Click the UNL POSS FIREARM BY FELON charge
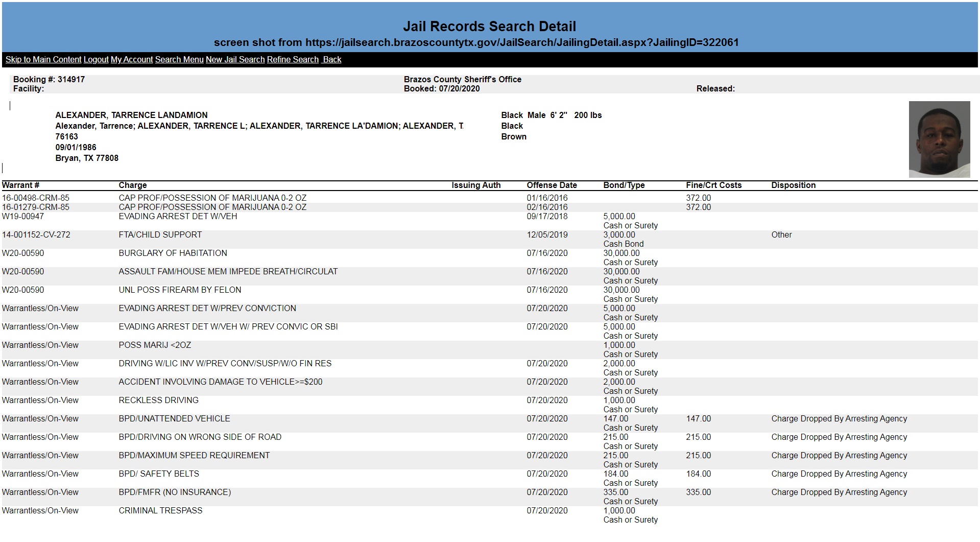Viewport: 980px width, 542px height. pos(180,290)
